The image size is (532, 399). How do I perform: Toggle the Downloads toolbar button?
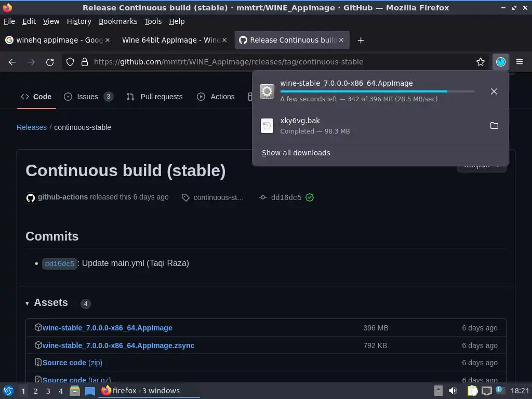501,62
